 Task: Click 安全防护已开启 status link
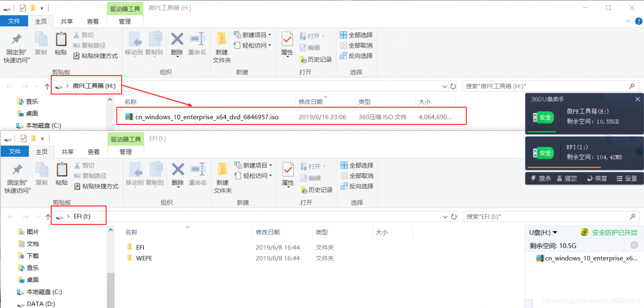pos(609,233)
